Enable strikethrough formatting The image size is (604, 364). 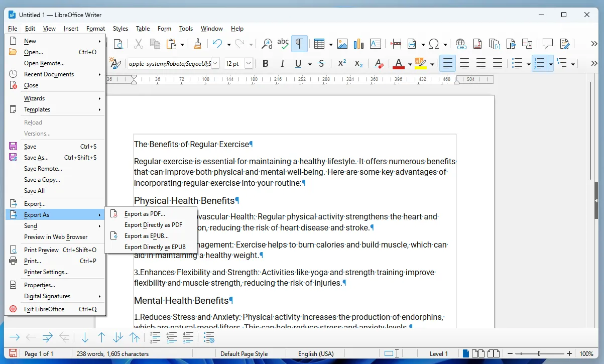pos(321,63)
